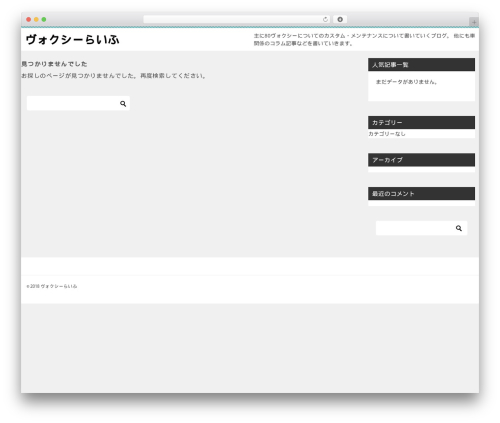Maximize the window with green button

[x=44, y=19]
